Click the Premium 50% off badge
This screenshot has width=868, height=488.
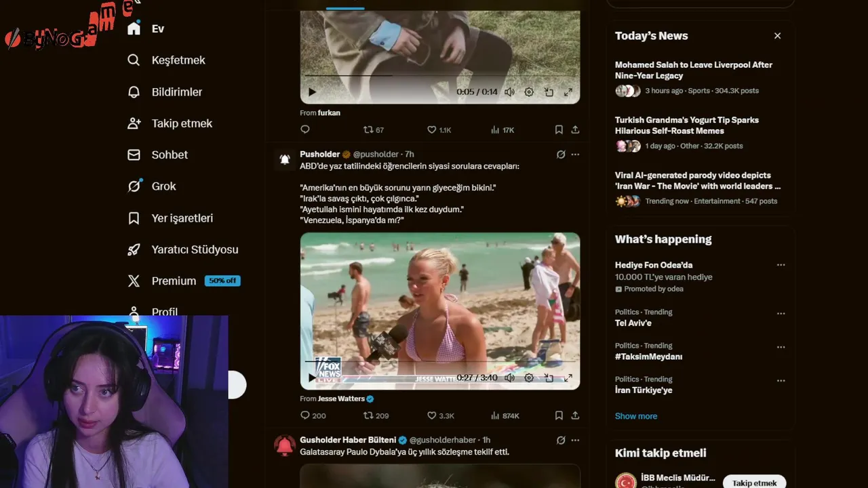pos(222,281)
